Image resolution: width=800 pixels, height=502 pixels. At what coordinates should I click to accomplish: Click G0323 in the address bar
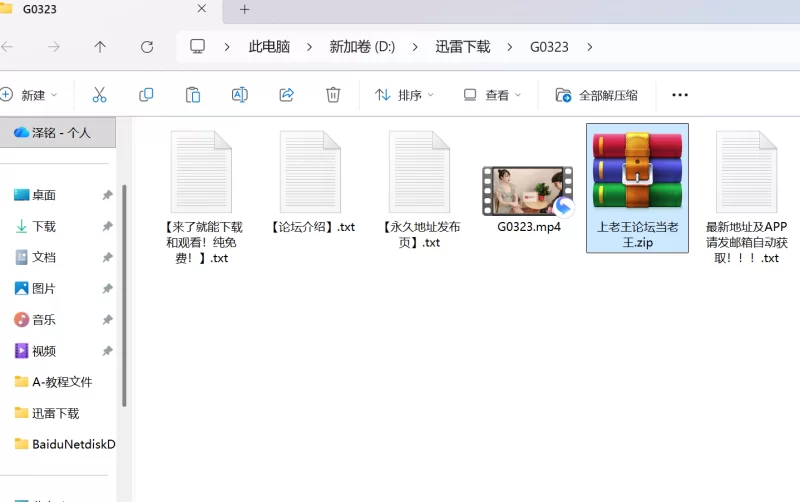(x=549, y=47)
